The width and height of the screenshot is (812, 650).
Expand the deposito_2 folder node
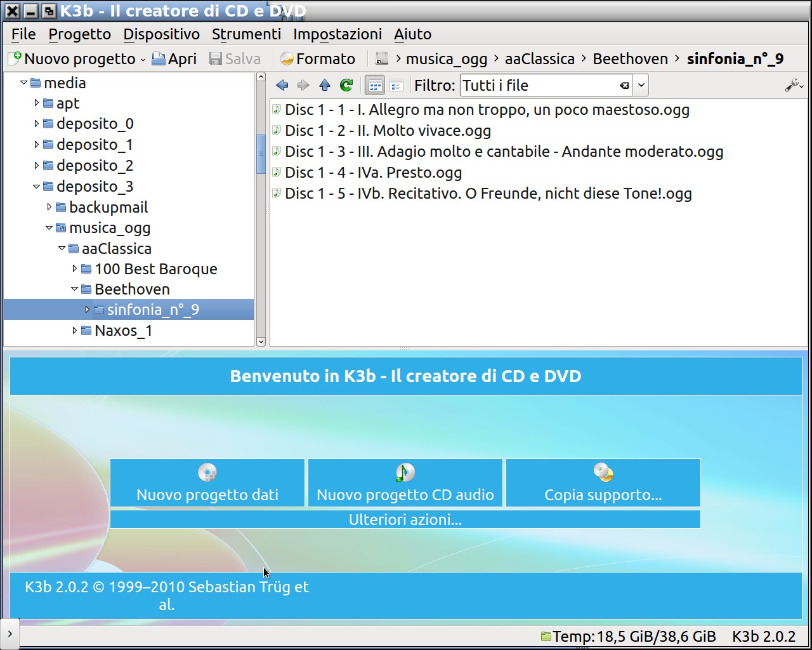pyautogui.click(x=36, y=166)
